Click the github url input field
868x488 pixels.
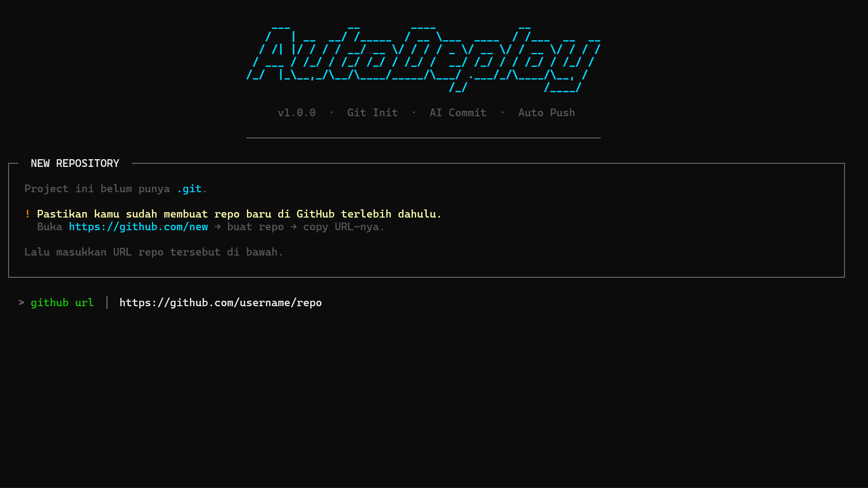pos(221,303)
